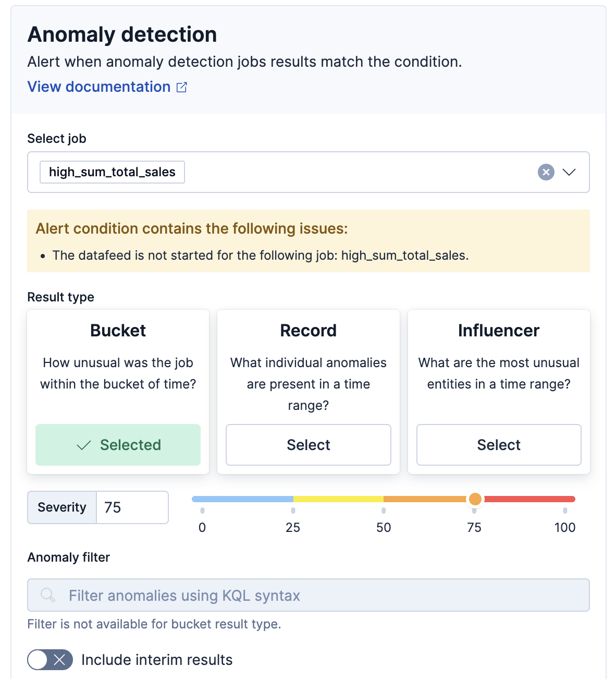
Task: Click the KQL Anomaly filter input
Action: [323, 595]
